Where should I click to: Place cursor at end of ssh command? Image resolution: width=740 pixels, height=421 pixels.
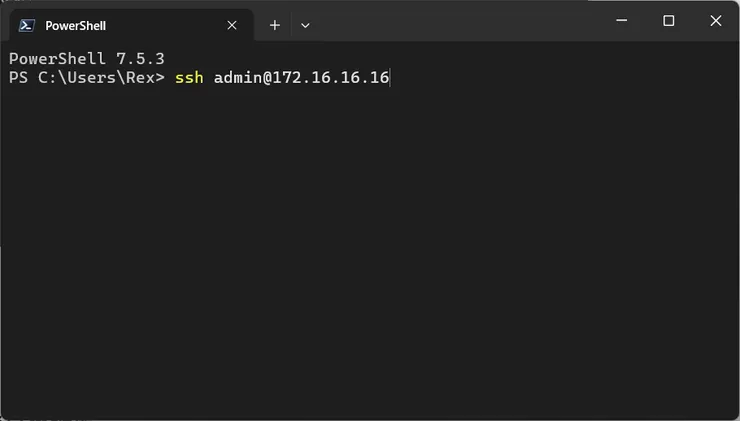click(390, 78)
